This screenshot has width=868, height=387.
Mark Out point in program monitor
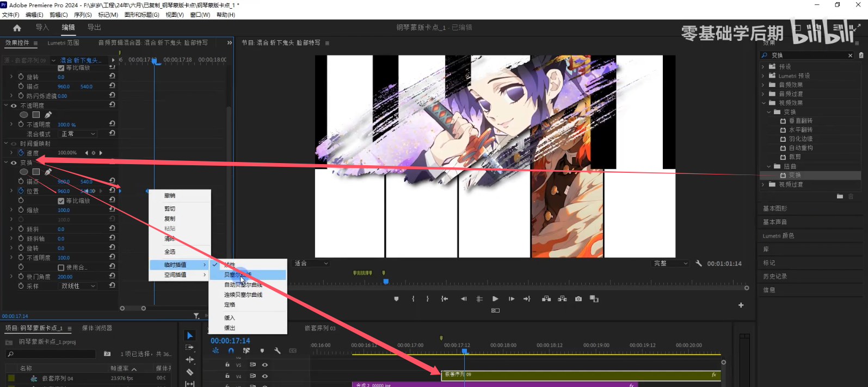pyautogui.click(x=428, y=299)
